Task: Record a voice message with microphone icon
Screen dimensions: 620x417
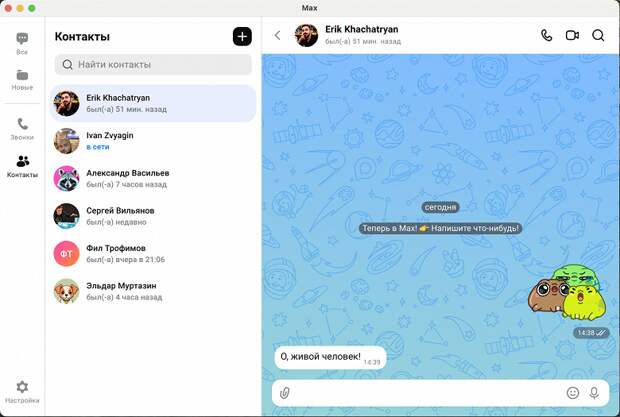Action: coord(594,392)
